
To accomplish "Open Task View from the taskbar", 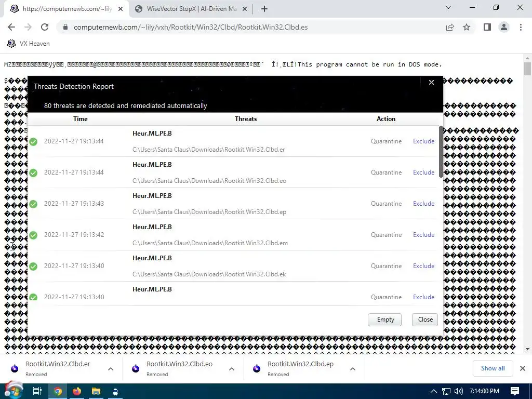I will (37, 391).
